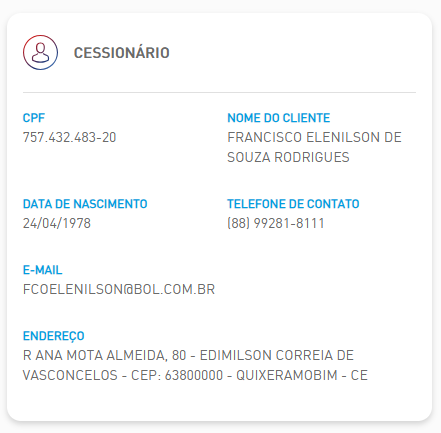Open email FCOELENILSON@BOL.COM.BR
The width and height of the screenshot is (441, 433).
click(119, 289)
